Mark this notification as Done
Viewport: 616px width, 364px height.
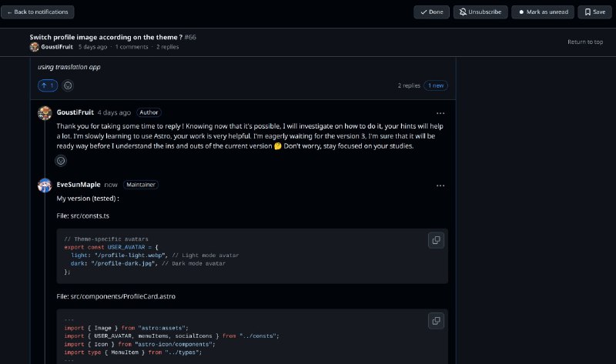[x=431, y=12]
